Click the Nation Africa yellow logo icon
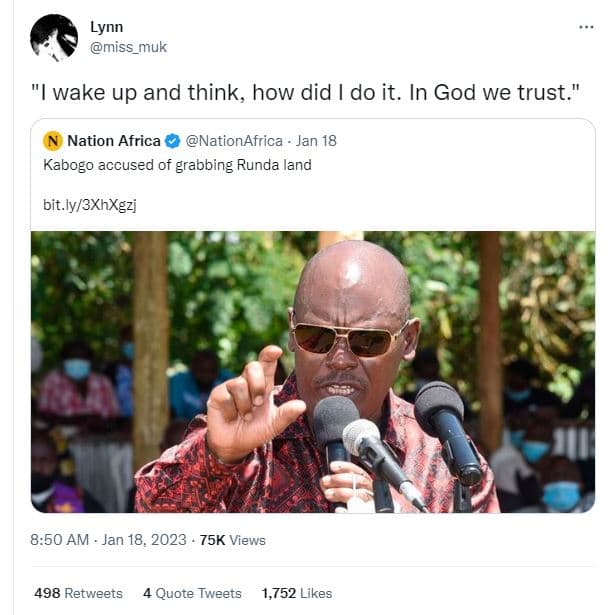Image resolution: width=612 pixels, height=615 pixels. [53, 141]
